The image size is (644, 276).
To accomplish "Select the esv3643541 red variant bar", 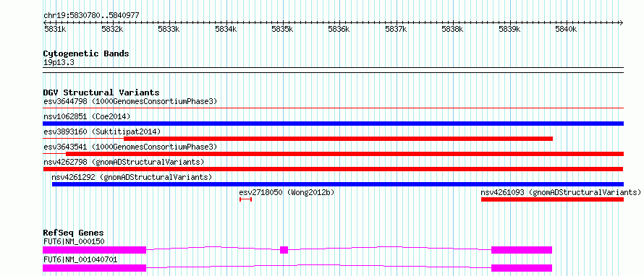I will 344,154.
